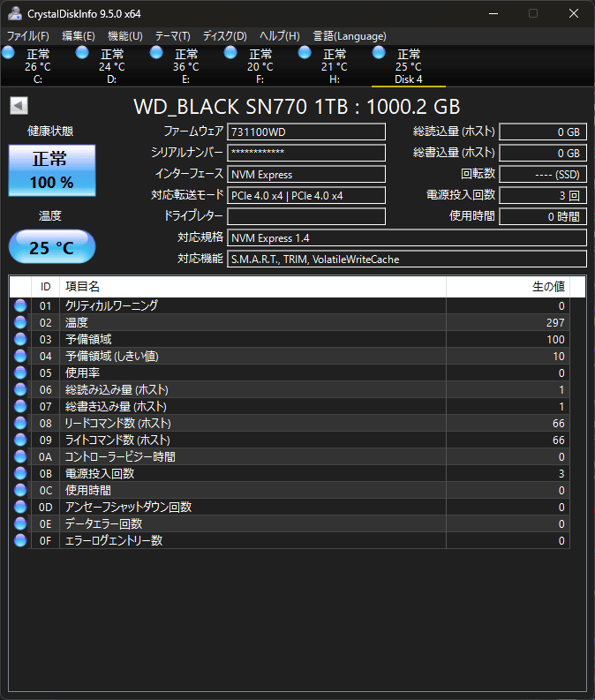
Task: Click status orb beside エラーログエントリー数 row
Action: (20, 540)
